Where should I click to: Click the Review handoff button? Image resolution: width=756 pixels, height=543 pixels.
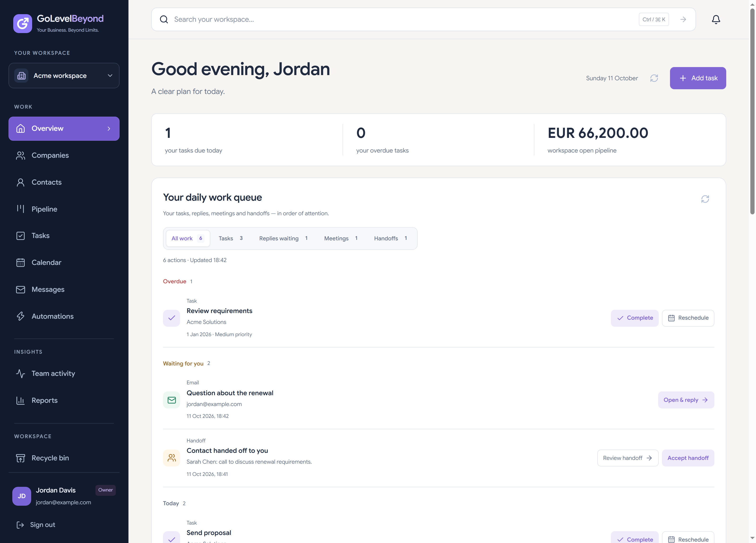point(627,458)
